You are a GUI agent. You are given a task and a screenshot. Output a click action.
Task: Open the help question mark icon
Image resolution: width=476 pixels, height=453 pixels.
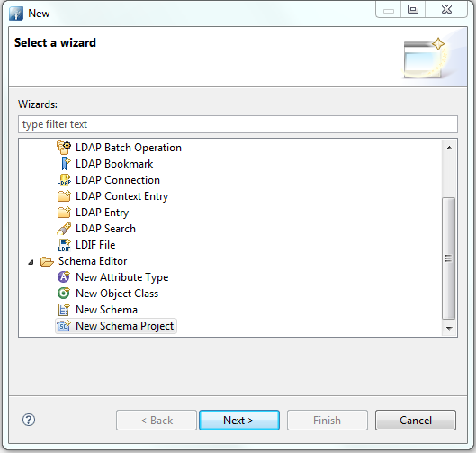point(29,420)
